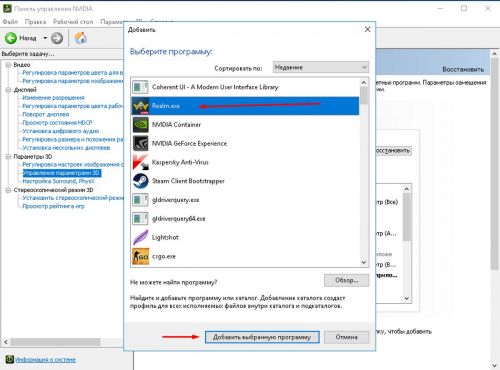Select the gldriverquery64.exe icon

point(140,219)
